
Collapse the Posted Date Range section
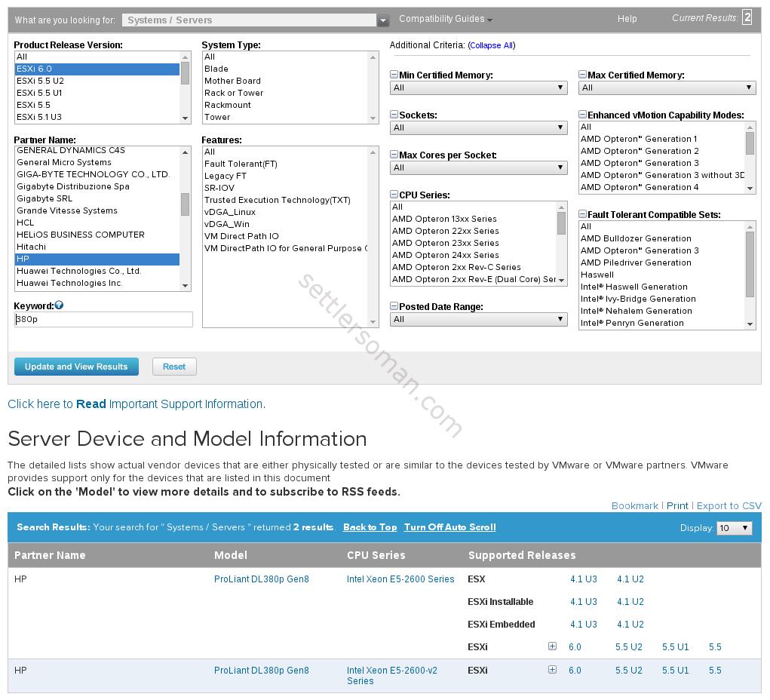[x=394, y=306]
